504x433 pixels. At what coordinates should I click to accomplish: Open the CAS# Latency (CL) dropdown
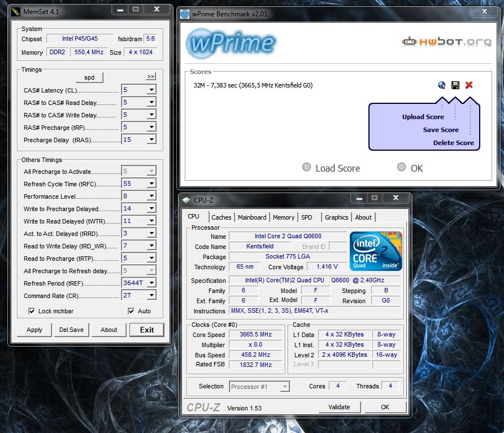pos(151,90)
